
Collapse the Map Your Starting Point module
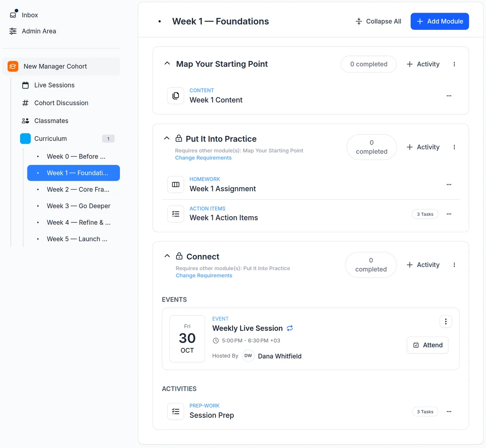pos(167,64)
